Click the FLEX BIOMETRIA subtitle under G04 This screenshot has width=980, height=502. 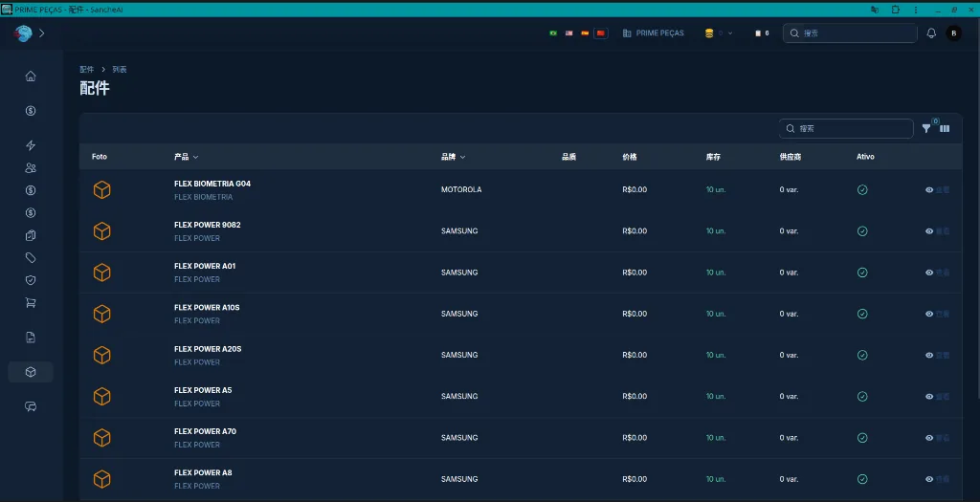click(203, 197)
